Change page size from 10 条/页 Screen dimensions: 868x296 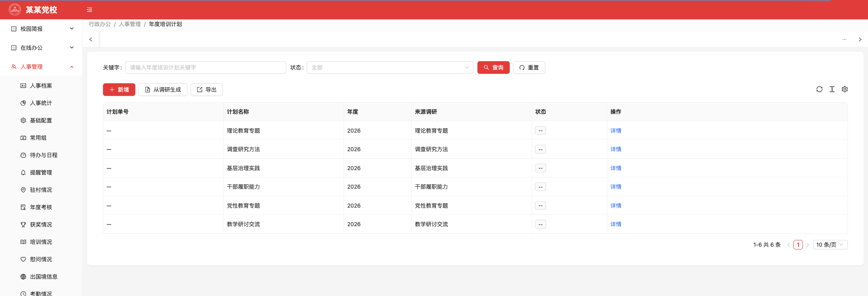pos(830,245)
